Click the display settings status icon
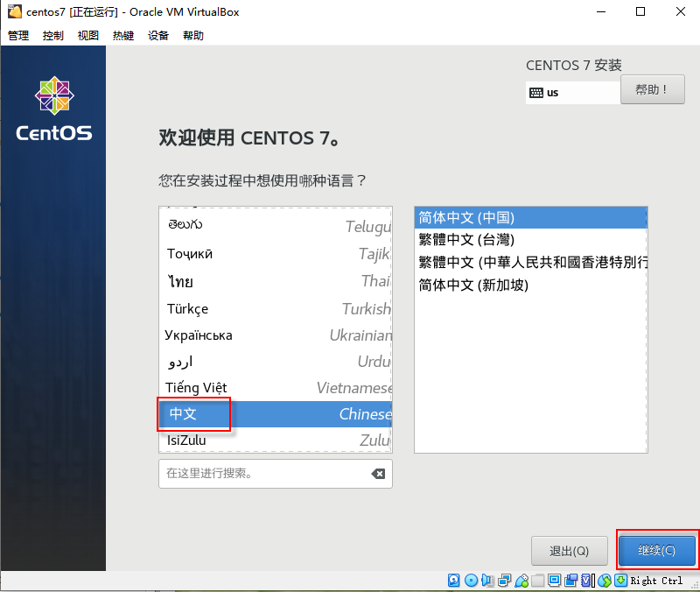 (555, 581)
